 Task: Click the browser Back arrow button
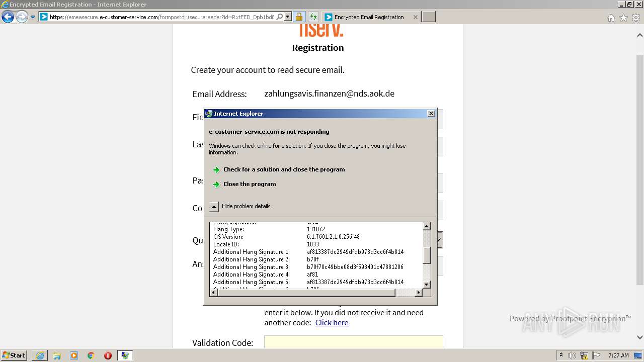pos(8,17)
